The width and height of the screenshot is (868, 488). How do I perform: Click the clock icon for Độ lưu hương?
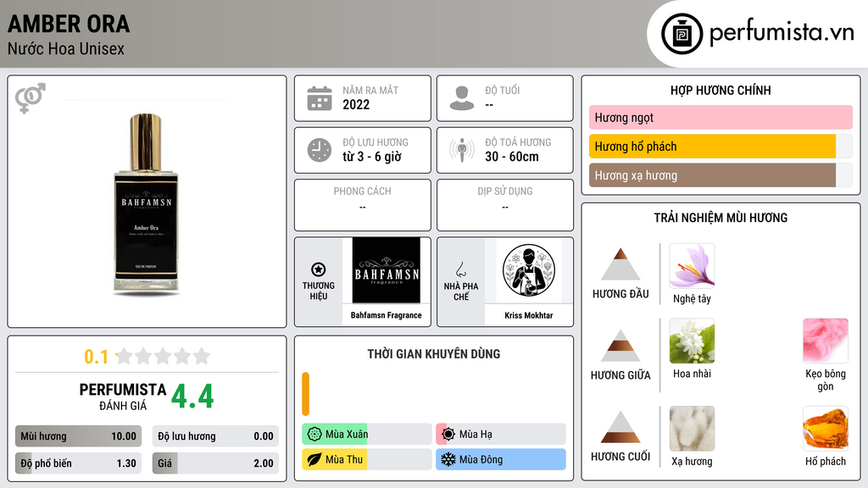[320, 150]
